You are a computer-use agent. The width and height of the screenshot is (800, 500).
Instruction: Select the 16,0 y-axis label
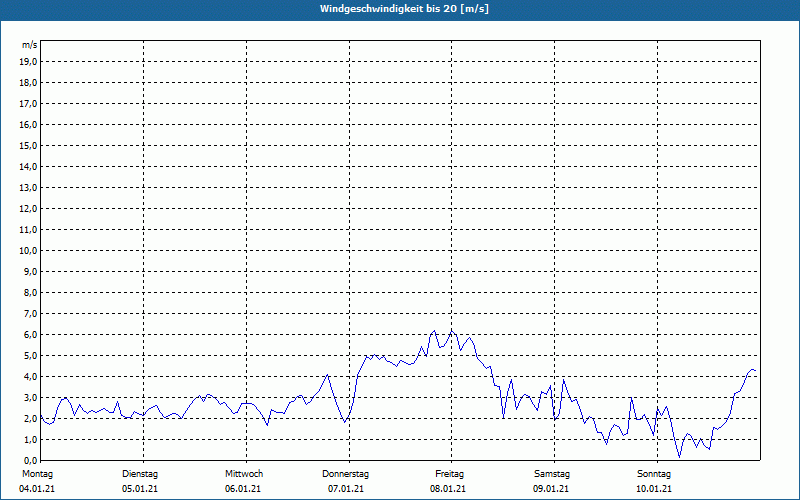pyautogui.click(x=28, y=124)
